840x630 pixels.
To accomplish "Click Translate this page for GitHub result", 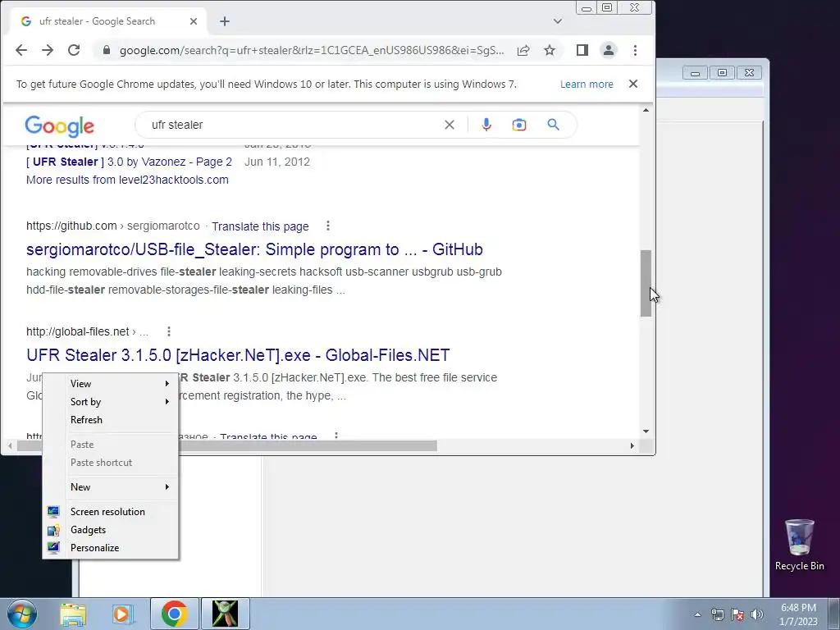I will 260,226.
